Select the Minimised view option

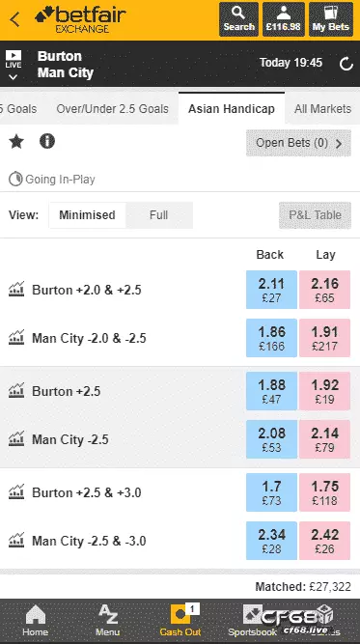coord(87,214)
